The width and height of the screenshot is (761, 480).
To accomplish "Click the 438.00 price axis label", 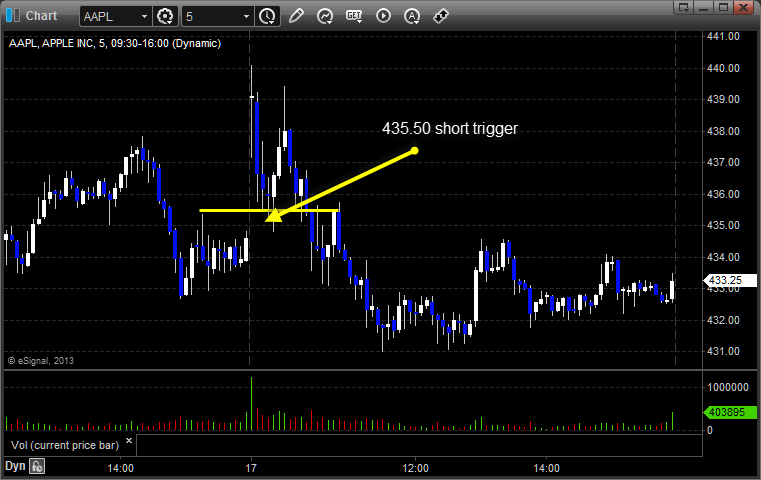I will pyautogui.click(x=723, y=131).
